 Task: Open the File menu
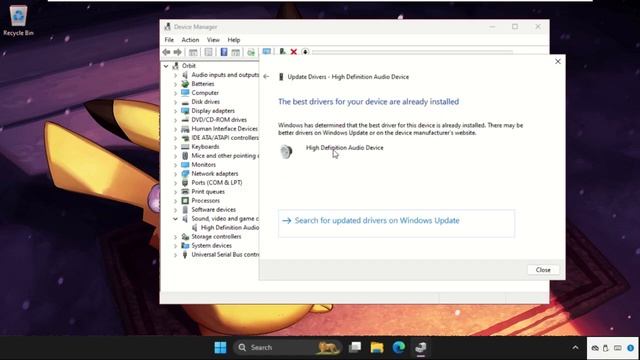(169, 40)
